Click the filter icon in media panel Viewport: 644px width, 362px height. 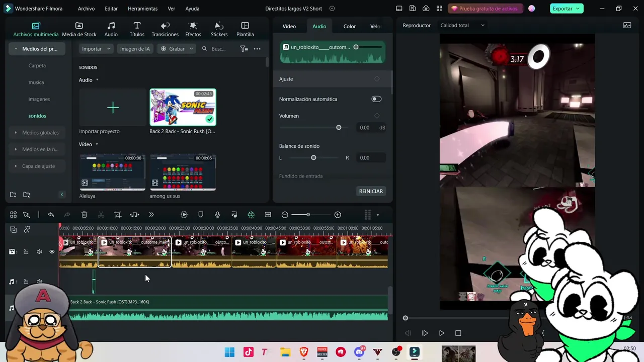[x=244, y=49]
